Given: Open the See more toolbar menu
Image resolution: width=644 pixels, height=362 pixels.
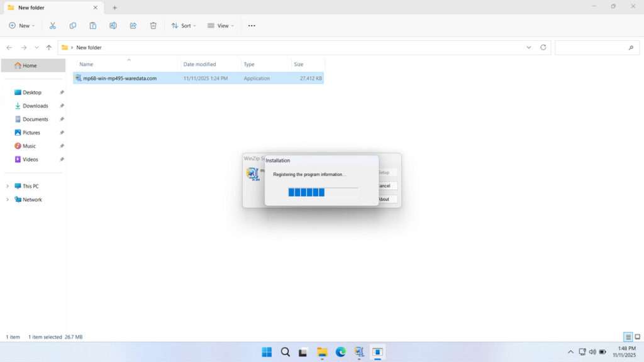Looking at the screenshot, I should 251,25.
